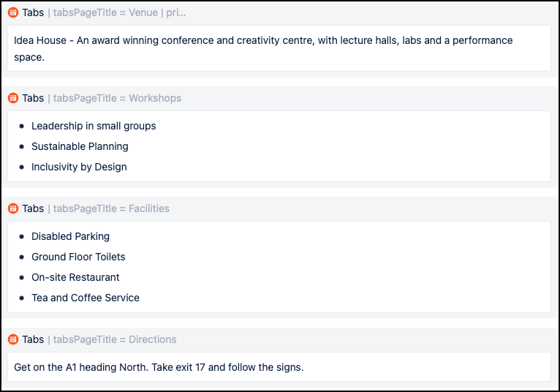Image resolution: width=560 pixels, height=392 pixels.
Task: Click the 'Sustainable Planning' list item
Action: tap(80, 146)
